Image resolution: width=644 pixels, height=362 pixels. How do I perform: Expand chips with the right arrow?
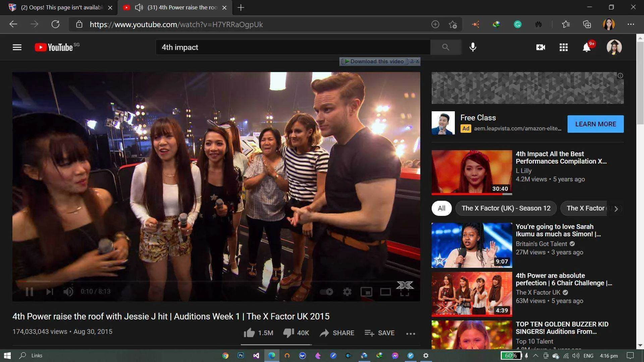[616, 208]
